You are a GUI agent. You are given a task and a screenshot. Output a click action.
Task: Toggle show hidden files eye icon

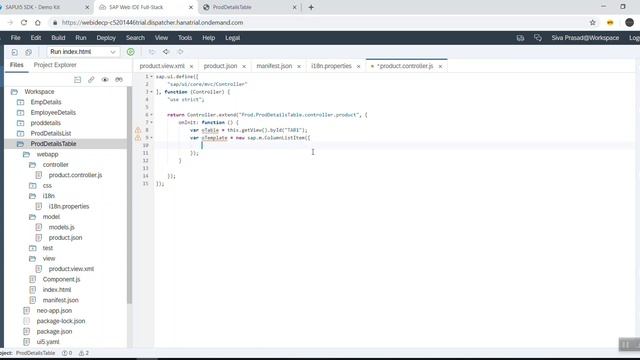point(105,80)
